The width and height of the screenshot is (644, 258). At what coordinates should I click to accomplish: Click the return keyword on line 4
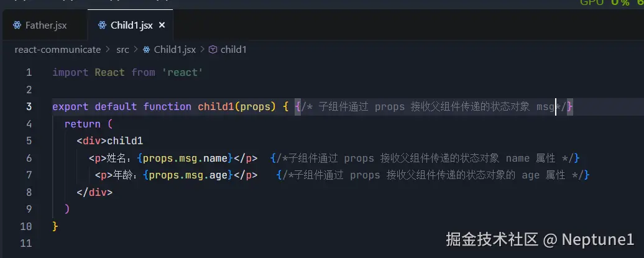tap(83, 124)
